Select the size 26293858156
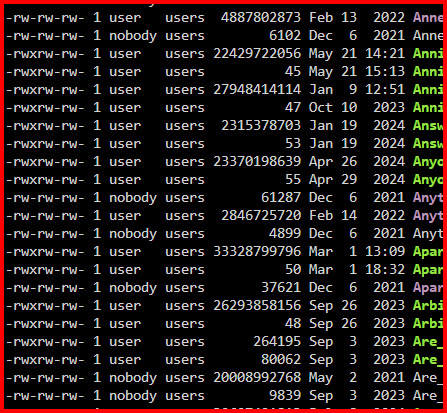Image resolution: width=447 pixels, height=413 pixels. point(257,305)
